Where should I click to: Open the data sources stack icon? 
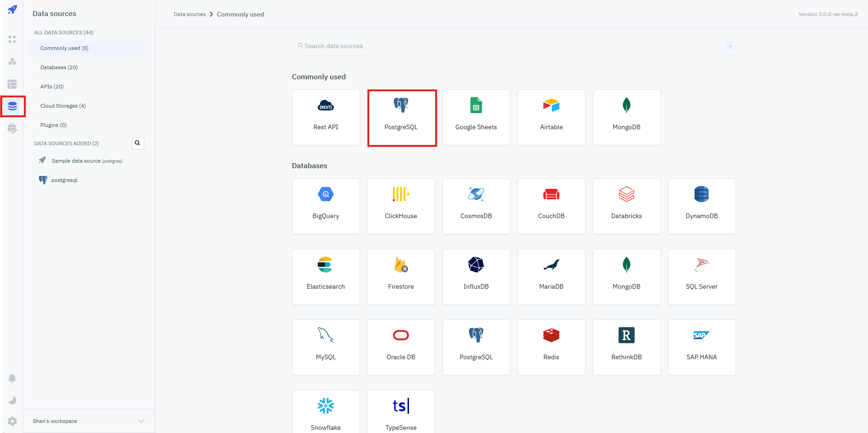click(x=12, y=106)
